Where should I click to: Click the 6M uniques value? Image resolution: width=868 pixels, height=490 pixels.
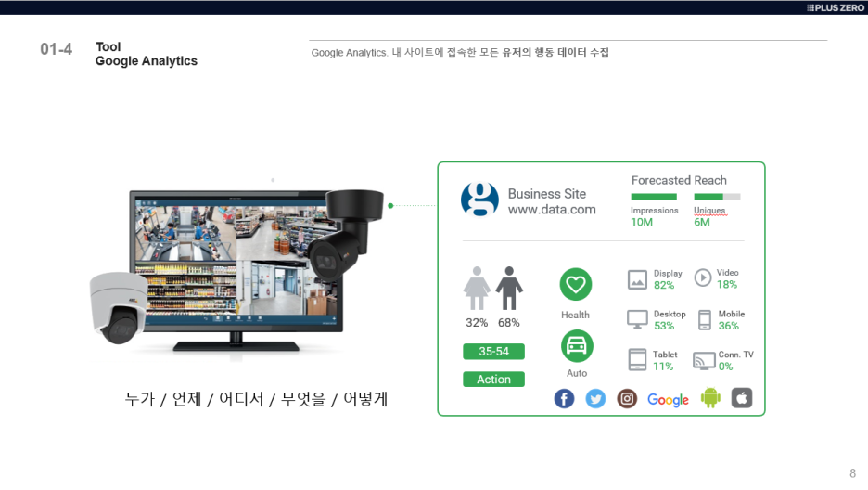tap(701, 222)
